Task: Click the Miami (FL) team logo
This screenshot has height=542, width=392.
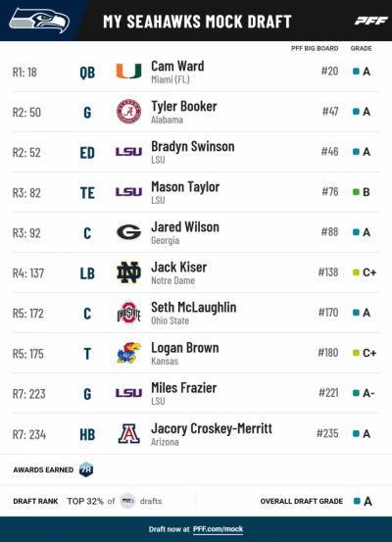Action: tap(128, 72)
